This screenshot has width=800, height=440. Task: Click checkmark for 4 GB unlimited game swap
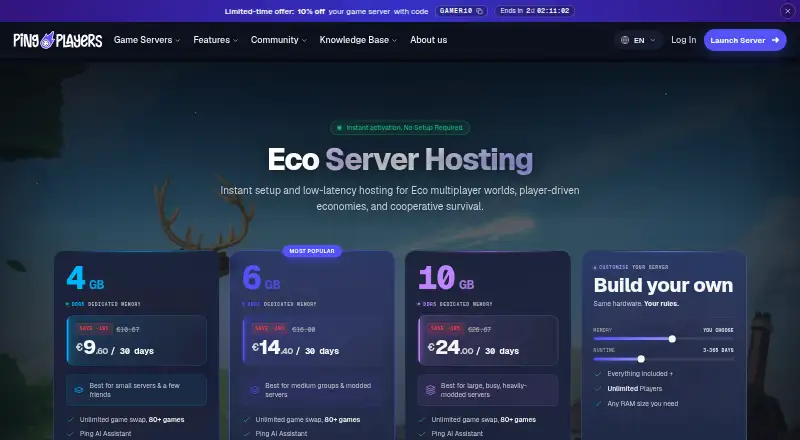coord(71,420)
